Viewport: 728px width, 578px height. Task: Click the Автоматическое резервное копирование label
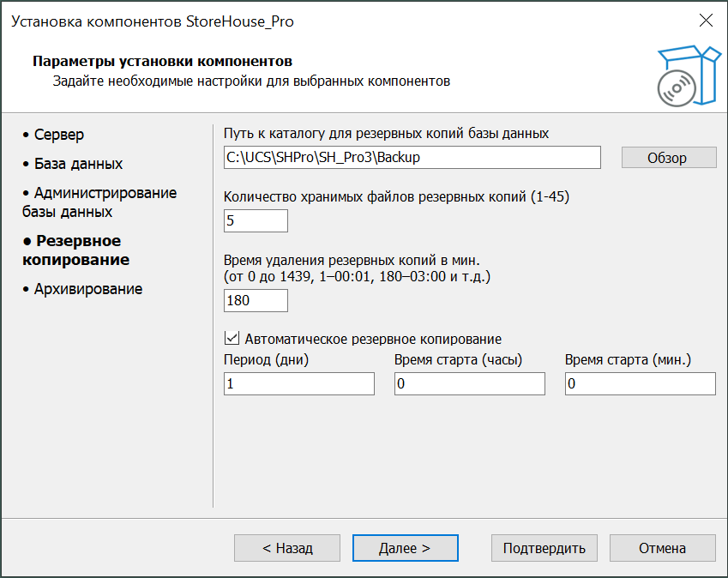pos(373,339)
